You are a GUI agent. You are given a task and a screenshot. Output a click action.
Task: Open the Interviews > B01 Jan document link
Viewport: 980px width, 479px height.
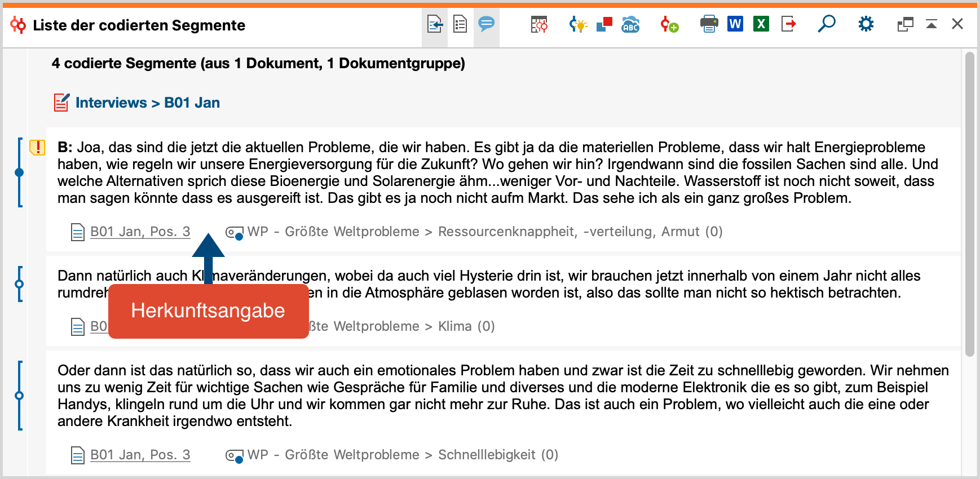148,103
